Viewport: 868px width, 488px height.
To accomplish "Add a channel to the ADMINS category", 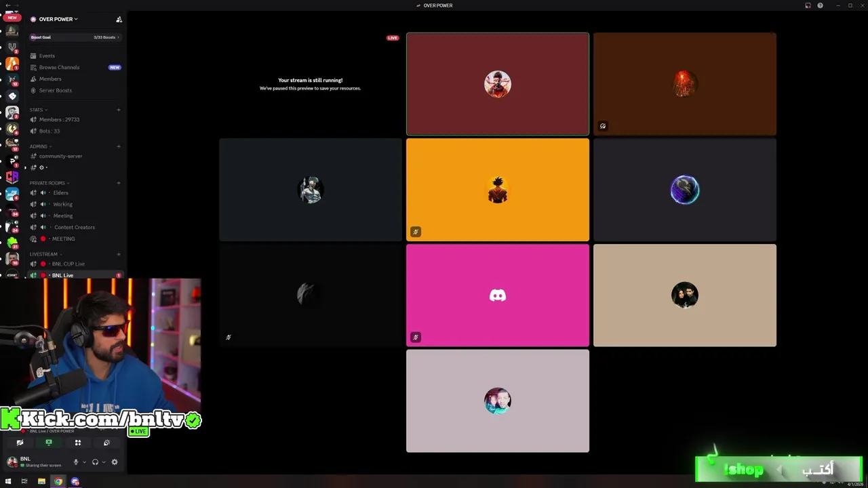I will [119, 146].
